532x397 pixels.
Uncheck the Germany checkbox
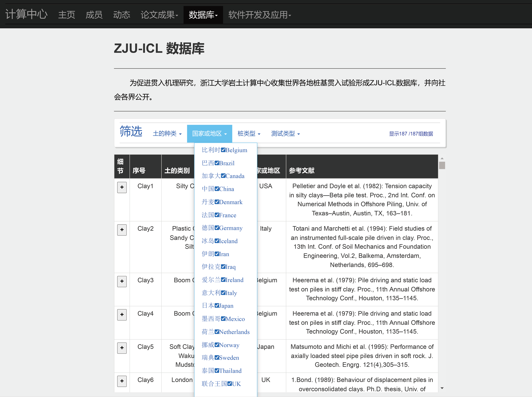217,228
